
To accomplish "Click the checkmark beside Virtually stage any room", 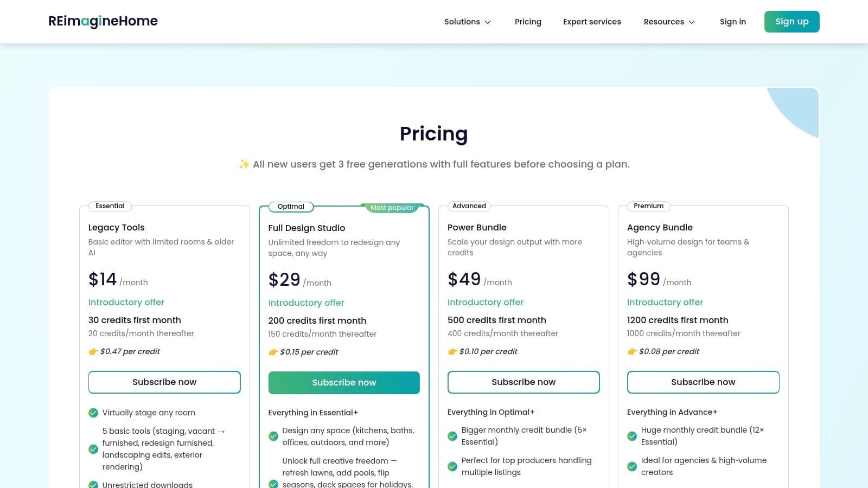I will (93, 413).
